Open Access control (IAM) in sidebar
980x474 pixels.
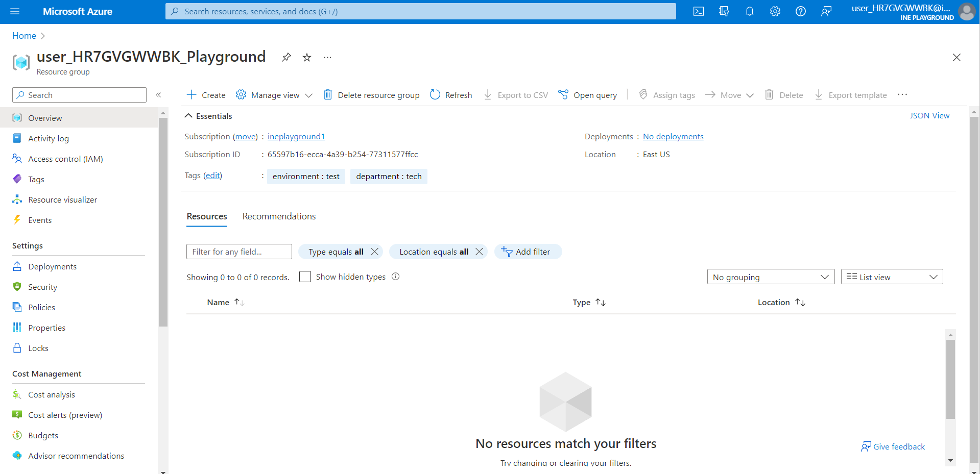tap(65, 159)
